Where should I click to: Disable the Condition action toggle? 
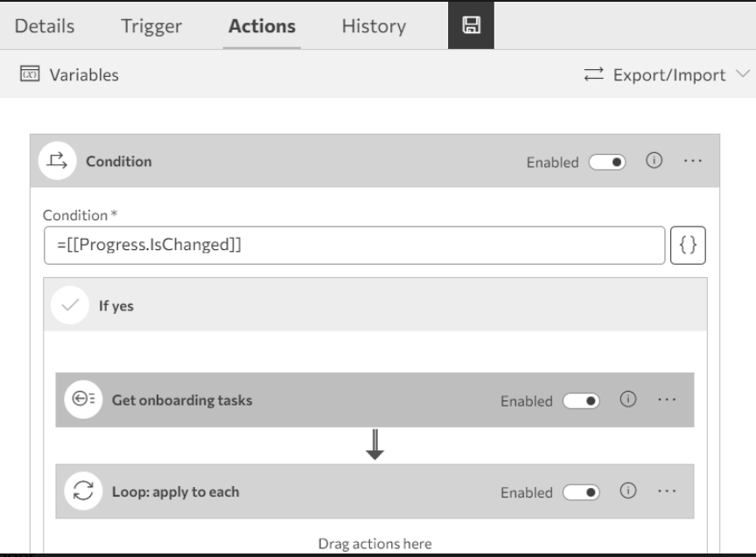pyautogui.click(x=607, y=162)
